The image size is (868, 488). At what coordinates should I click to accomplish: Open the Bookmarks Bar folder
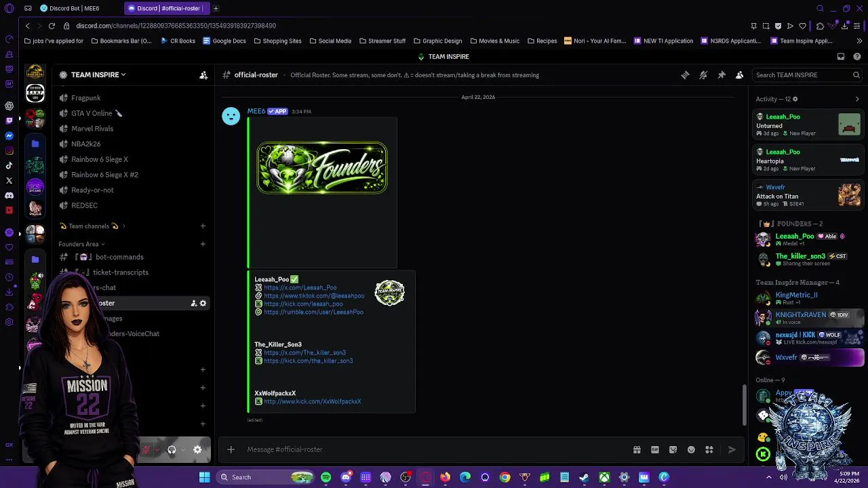pos(121,41)
